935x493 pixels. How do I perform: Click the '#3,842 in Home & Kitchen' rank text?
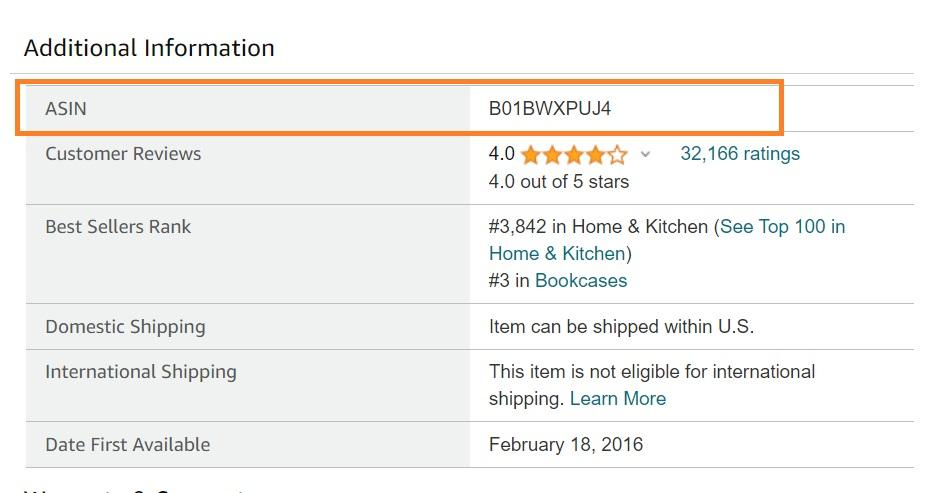(597, 227)
